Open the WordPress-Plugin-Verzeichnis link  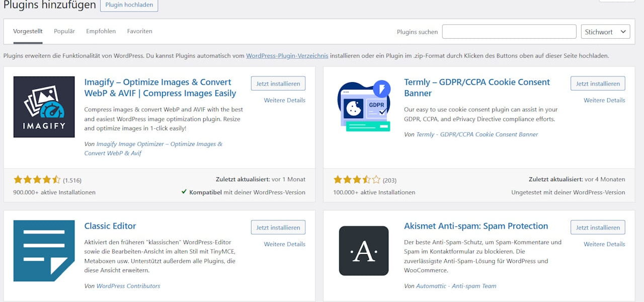[x=287, y=56]
